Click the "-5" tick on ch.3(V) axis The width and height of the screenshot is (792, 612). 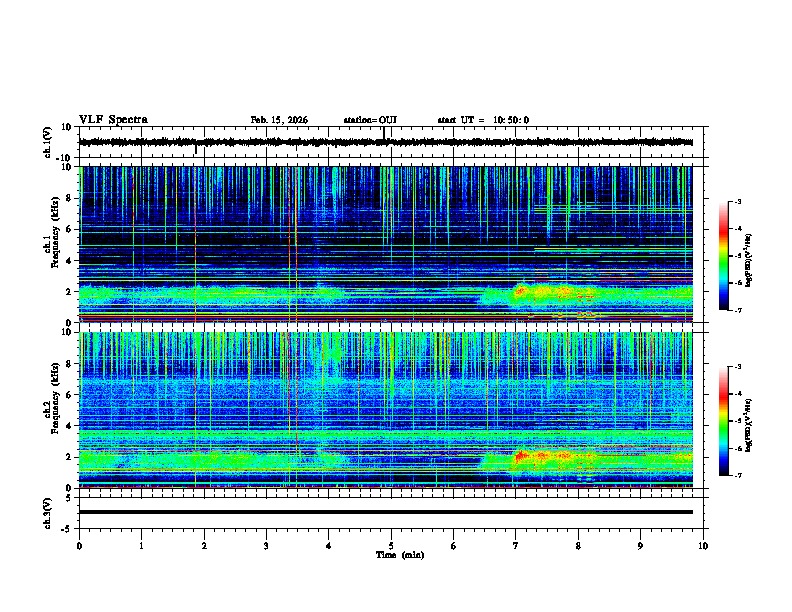67,529
